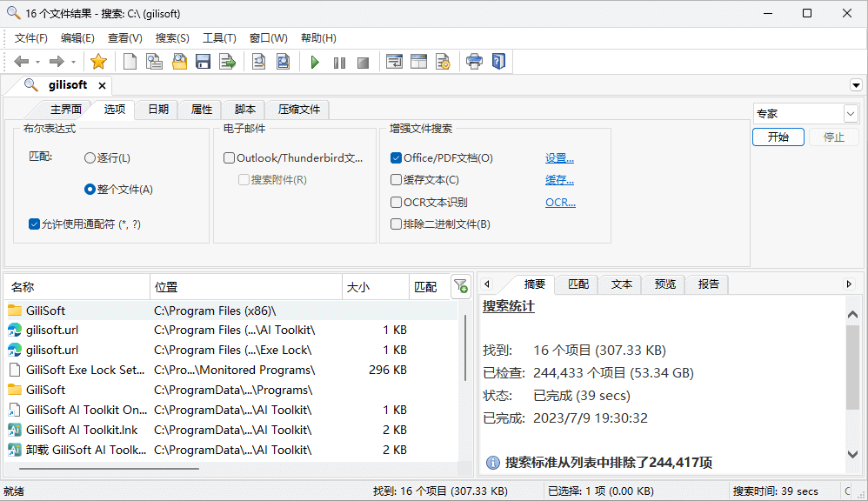This screenshot has width=868, height=501.
Task: Switch to the 报告 results pane tab
Action: click(708, 284)
